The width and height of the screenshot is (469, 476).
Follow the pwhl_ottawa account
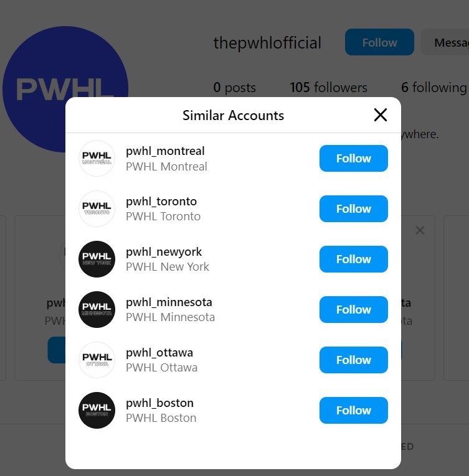pos(353,360)
